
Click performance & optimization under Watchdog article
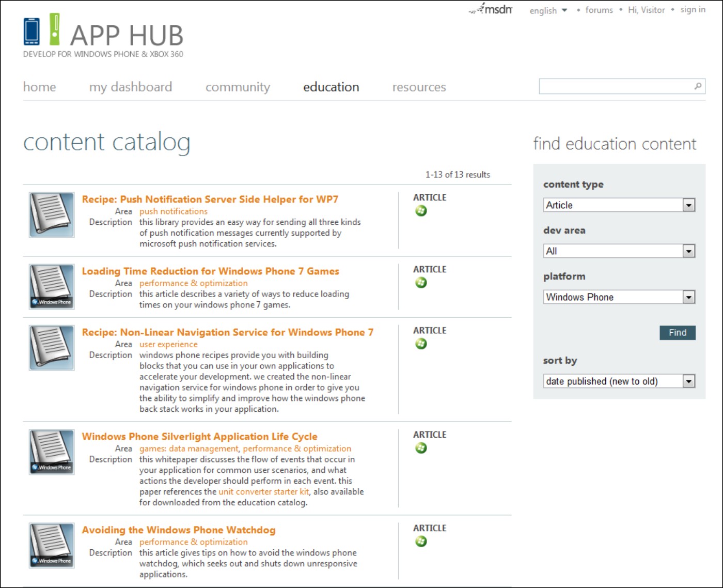pyautogui.click(x=194, y=543)
